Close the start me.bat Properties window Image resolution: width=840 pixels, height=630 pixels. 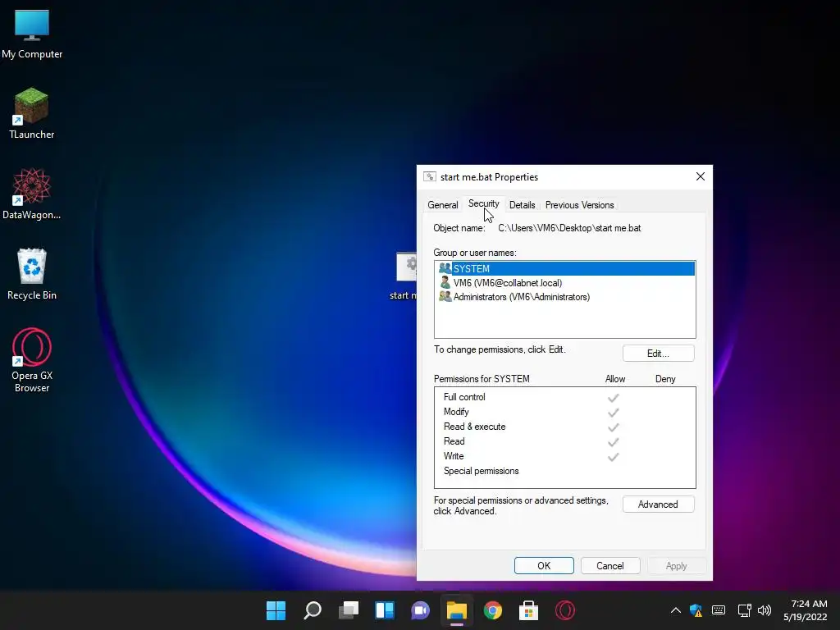pos(701,177)
